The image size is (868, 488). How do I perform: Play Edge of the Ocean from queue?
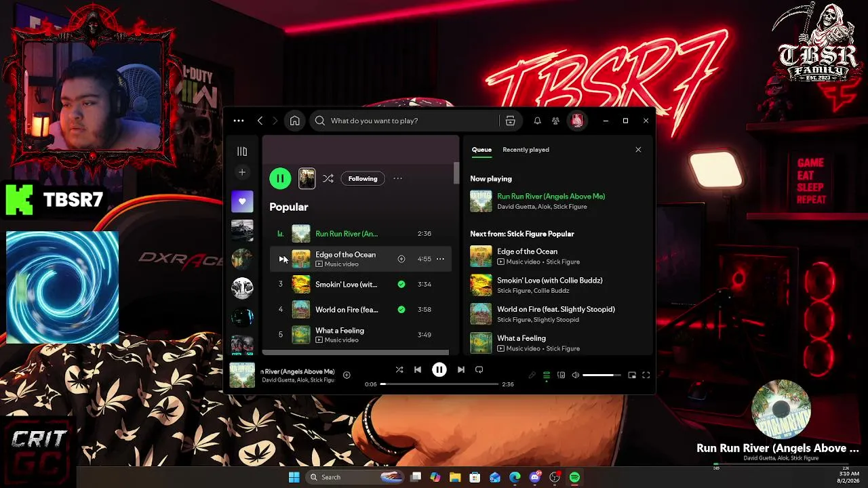click(x=481, y=256)
